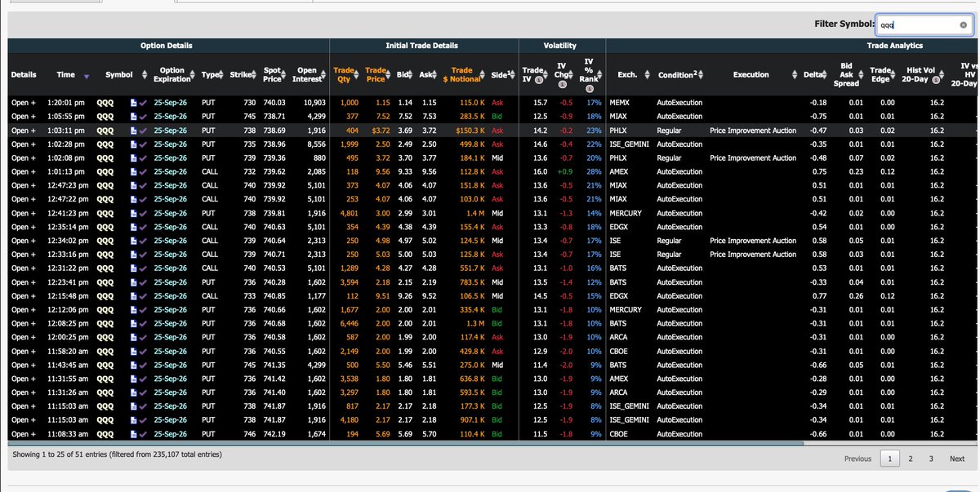Clear the Filter Symbol box with the x icon
Image resolution: width=980 pixels, height=492 pixels.
[x=964, y=24]
